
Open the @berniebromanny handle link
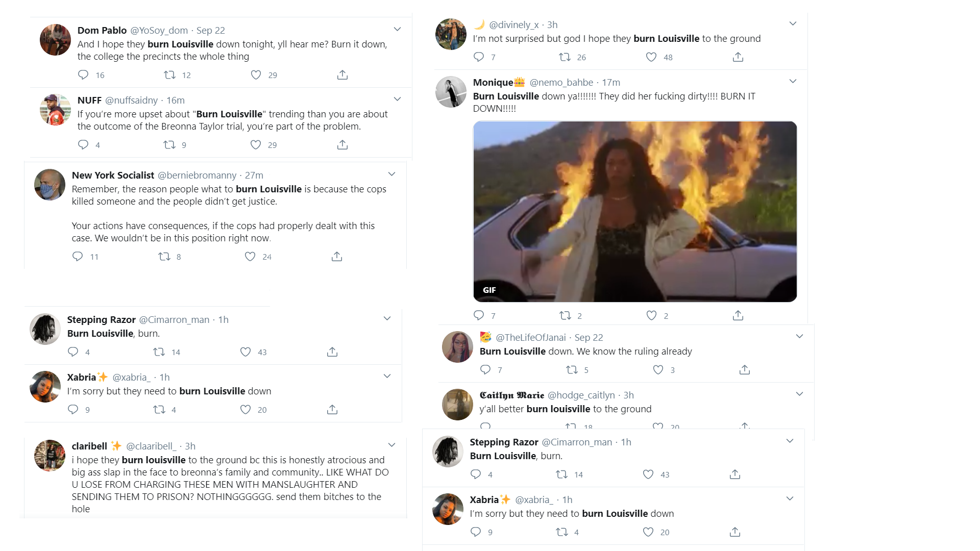coord(197,175)
